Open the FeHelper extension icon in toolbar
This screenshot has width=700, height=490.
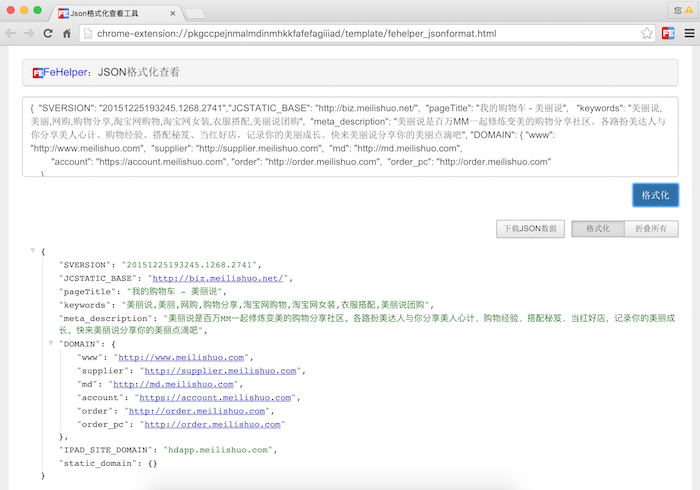click(668, 33)
